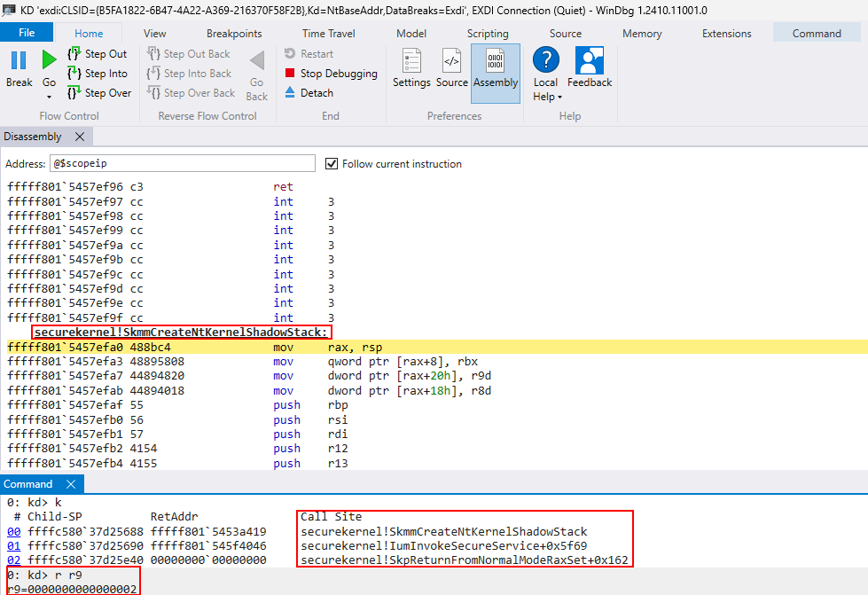
Task: Open the Extensions ribbon tab
Action: pos(727,33)
